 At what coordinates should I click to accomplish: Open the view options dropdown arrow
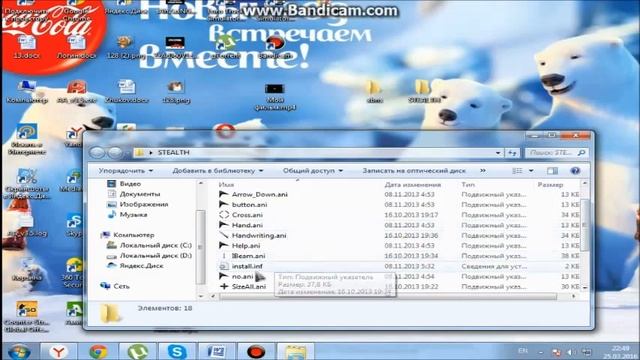pyautogui.click(x=531, y=171)
